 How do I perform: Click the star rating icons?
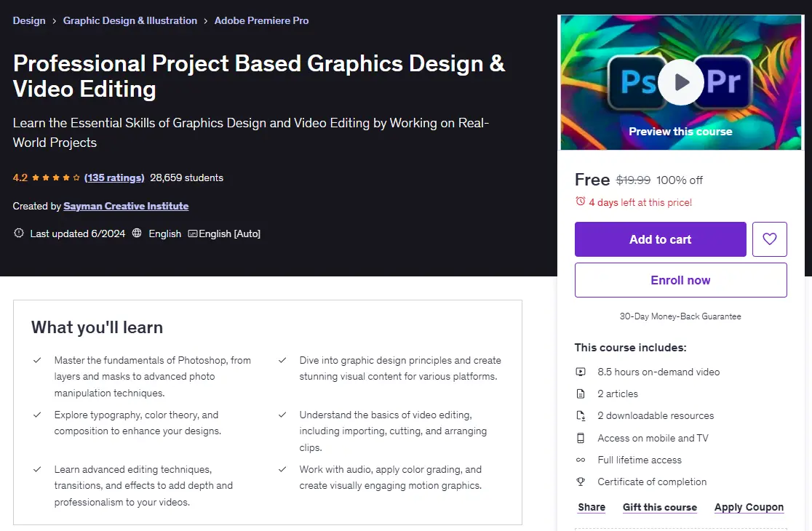pyautogui.click(x=56, y=177)
